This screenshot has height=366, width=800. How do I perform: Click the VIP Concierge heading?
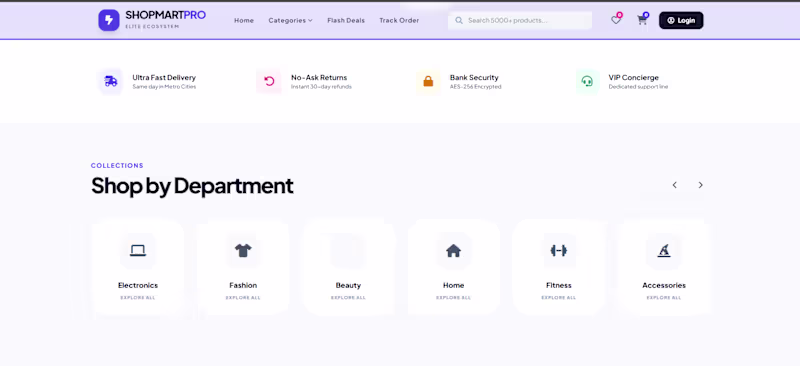point(634,78)
